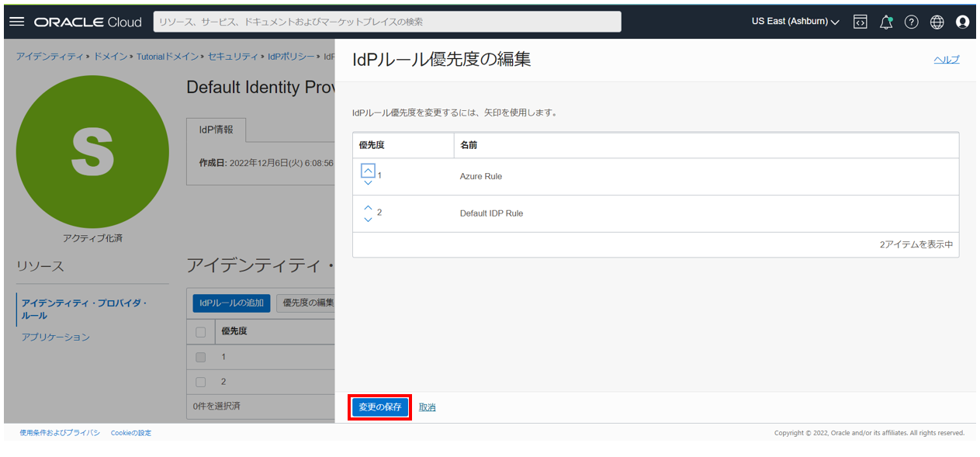Check the select-all header checkbox
This screenshot has width=980, height=457.
click(201, 332)
